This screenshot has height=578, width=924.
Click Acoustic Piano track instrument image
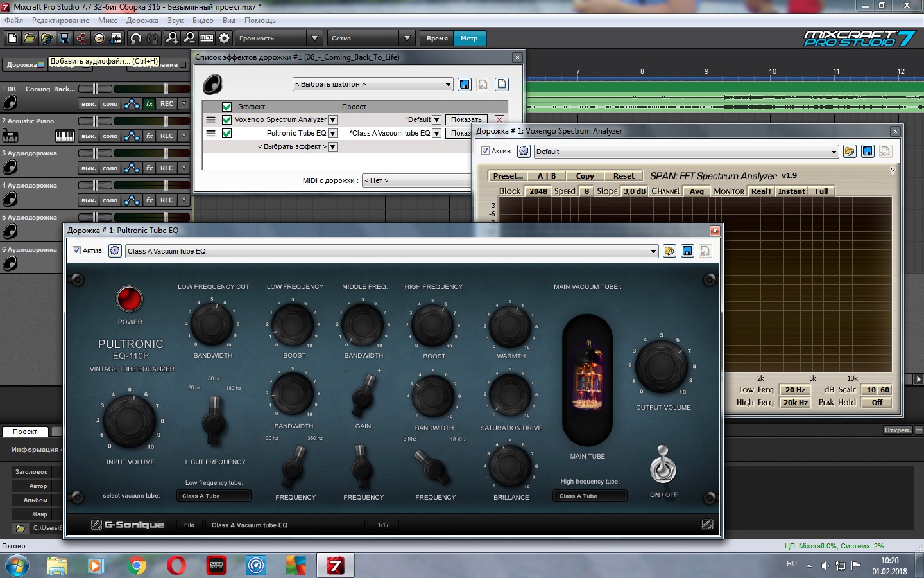pos(10,136)
